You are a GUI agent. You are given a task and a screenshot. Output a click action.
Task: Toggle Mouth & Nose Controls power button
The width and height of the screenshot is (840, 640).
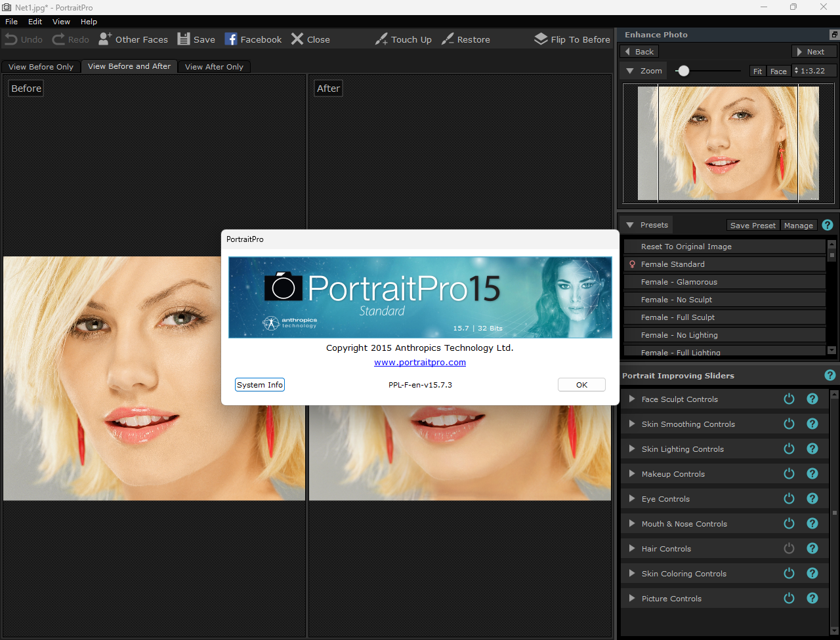(x=789, y=524)
